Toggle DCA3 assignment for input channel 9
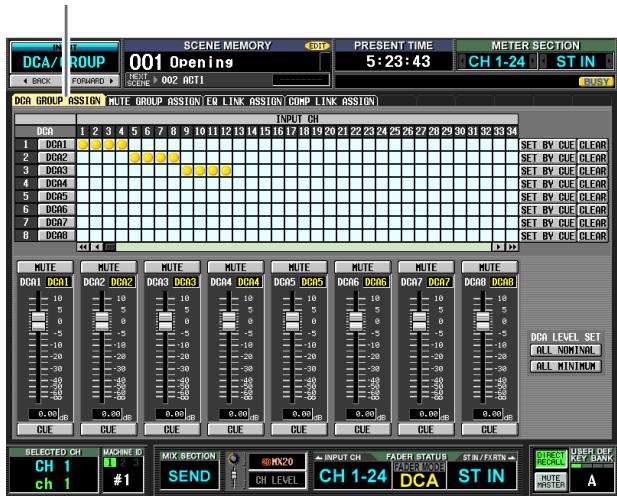This screenshot has width=617, height=496. [x=187, y=171]
